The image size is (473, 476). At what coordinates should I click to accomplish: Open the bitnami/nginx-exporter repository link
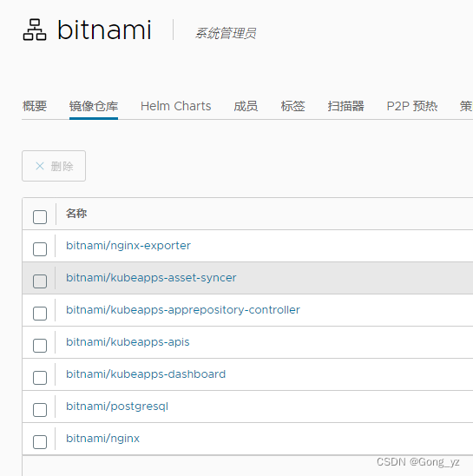pos(128,246)
